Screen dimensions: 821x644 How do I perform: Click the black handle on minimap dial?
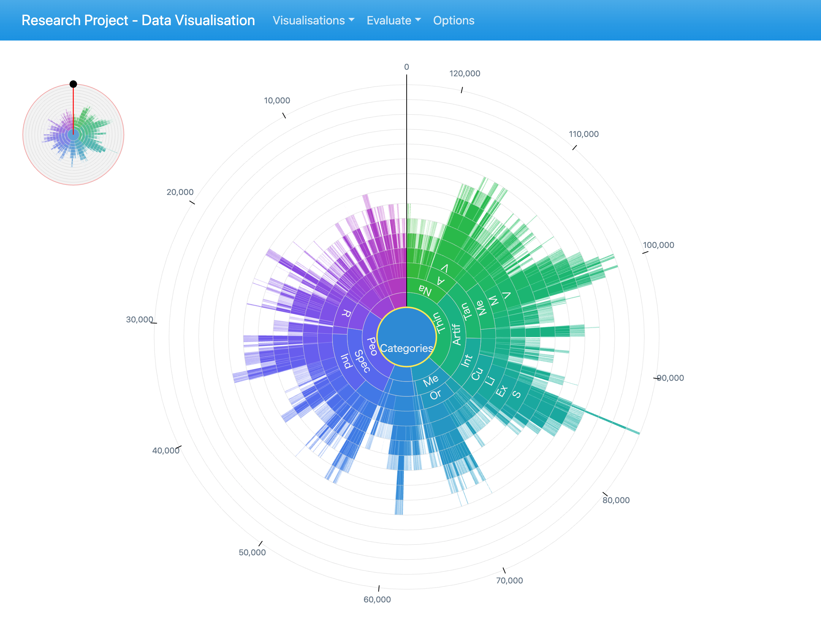tap(73, 84)
